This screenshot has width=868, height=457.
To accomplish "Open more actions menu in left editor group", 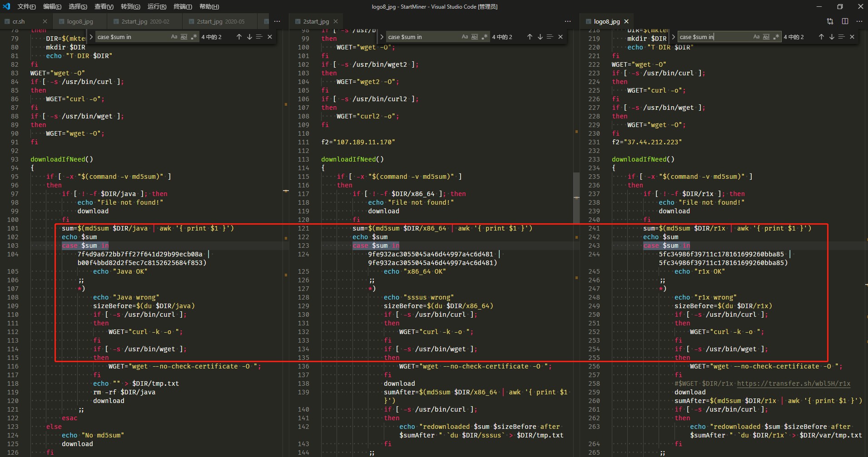I will coord(277,21).
